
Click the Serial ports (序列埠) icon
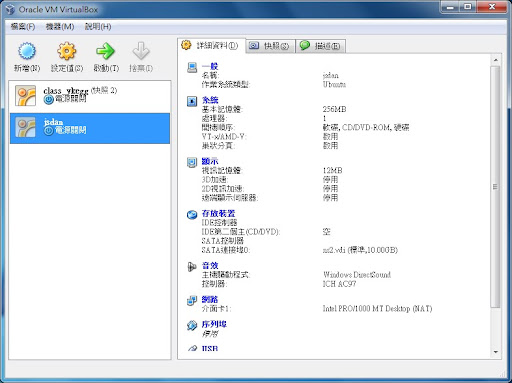pyautogui.click(x=192, y=325)
